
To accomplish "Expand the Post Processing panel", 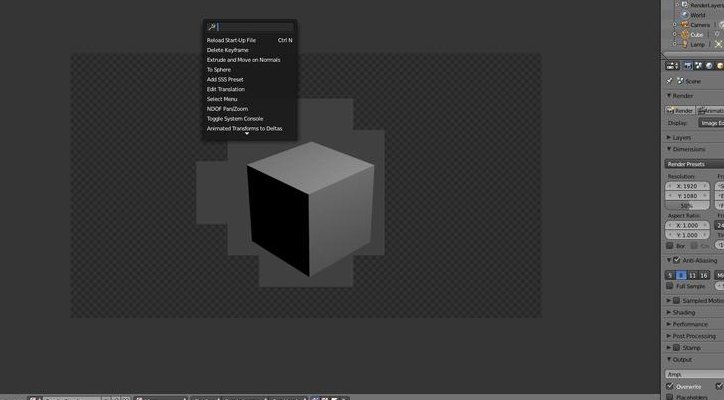I will pos(669,336).
